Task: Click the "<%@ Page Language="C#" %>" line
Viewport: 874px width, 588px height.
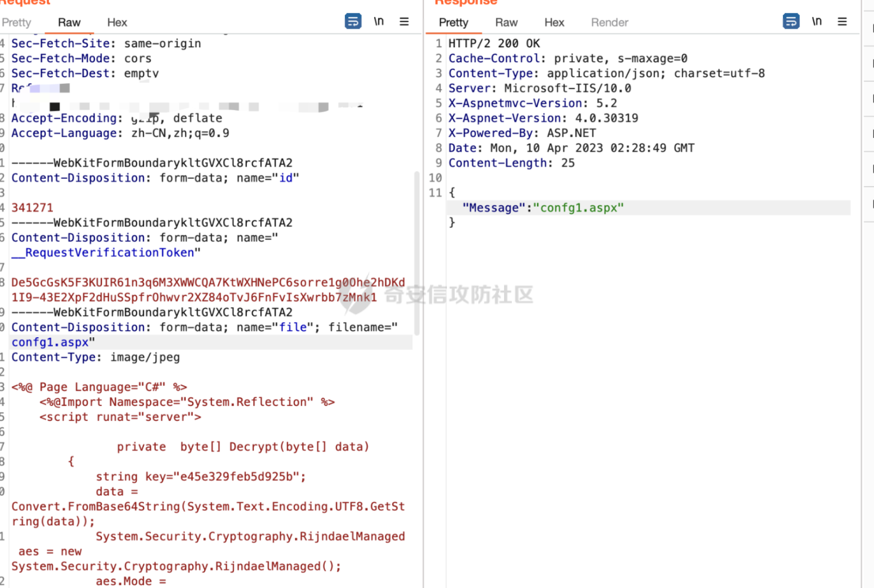Action: (99, 387)
